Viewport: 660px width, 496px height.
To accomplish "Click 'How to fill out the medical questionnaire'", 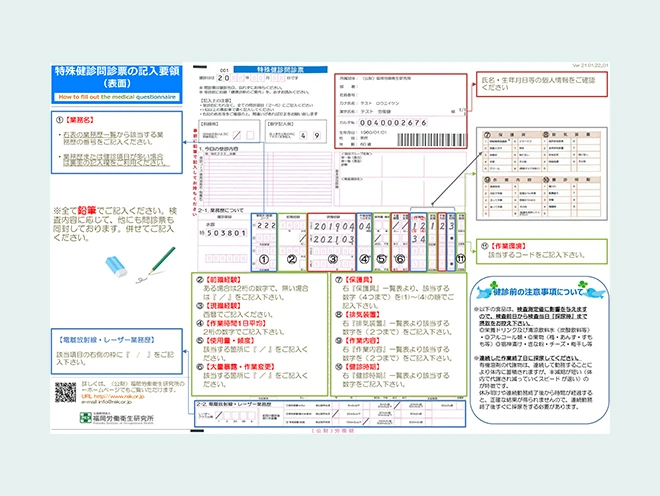I will pos(117,97).
